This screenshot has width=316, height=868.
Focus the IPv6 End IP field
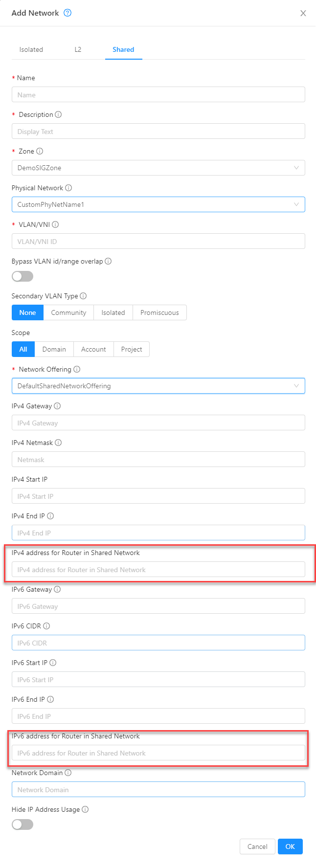click(x=158, y=716)
